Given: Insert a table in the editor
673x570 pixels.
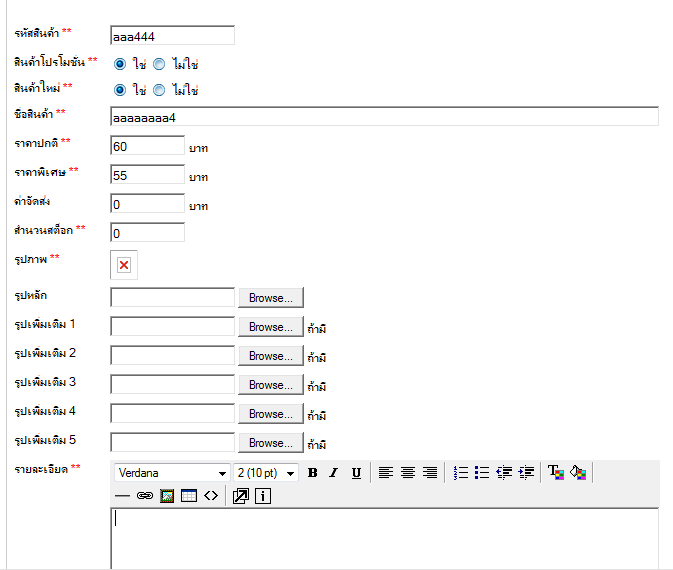Looking at the screenshot, I should (189, 496).
